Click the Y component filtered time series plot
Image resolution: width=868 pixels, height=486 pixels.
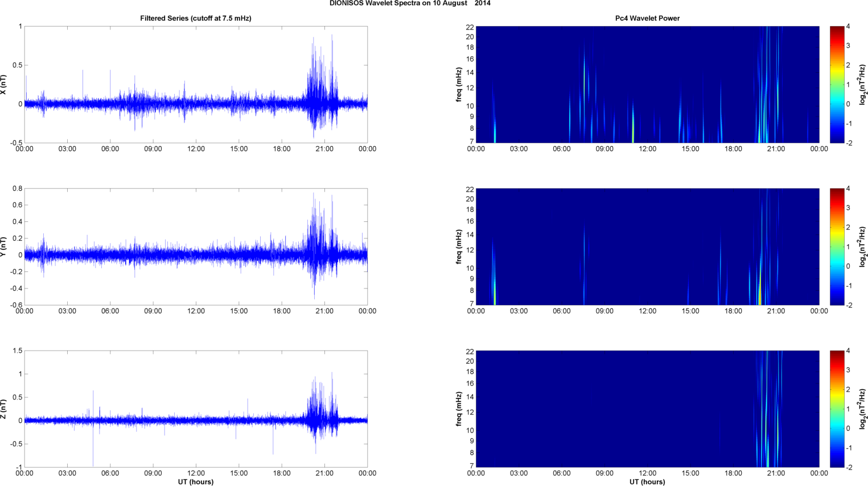point(196,246)
